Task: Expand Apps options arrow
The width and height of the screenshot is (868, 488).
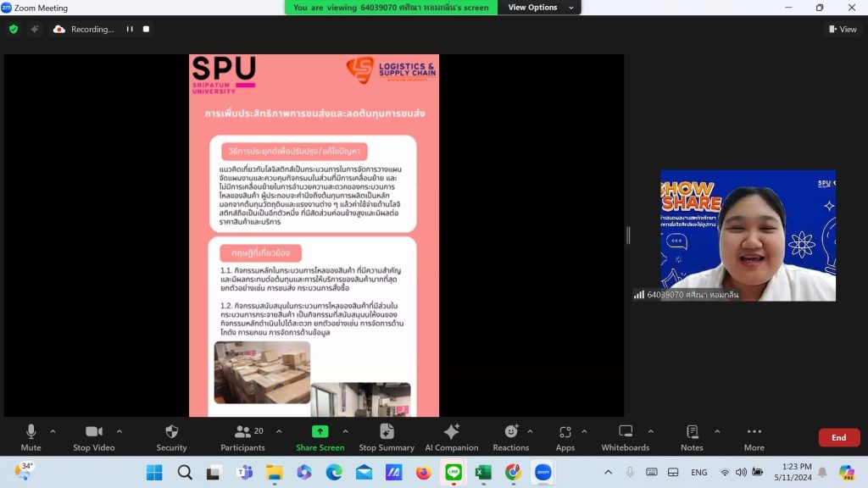Action: point(584,431)
